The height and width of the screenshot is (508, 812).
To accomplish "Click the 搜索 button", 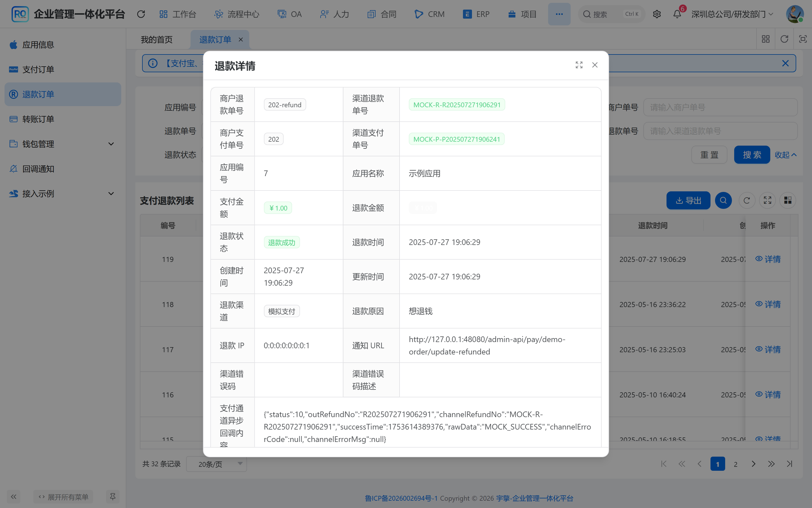I will tap(752, 155).
